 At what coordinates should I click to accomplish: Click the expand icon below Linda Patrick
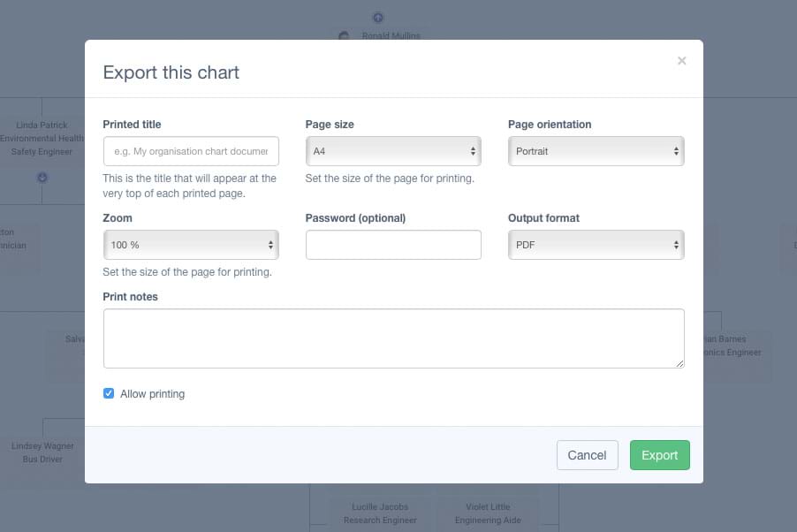tap(42, 178)
